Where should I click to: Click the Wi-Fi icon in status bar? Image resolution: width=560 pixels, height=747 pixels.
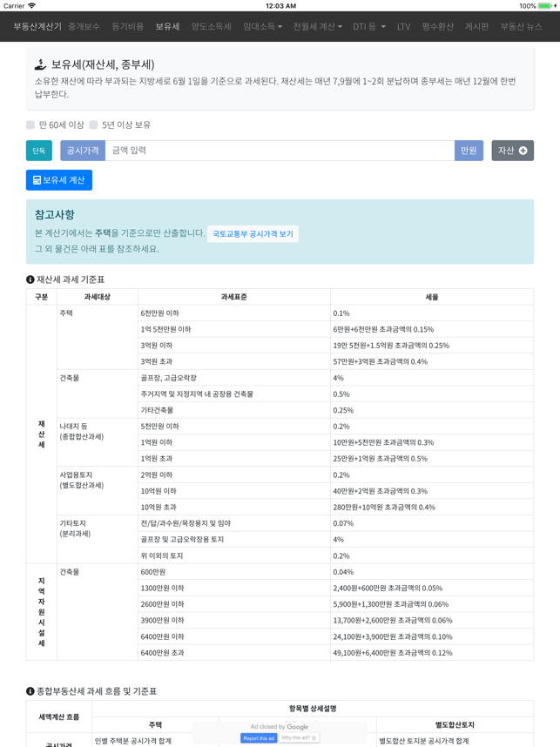(33, 5)
